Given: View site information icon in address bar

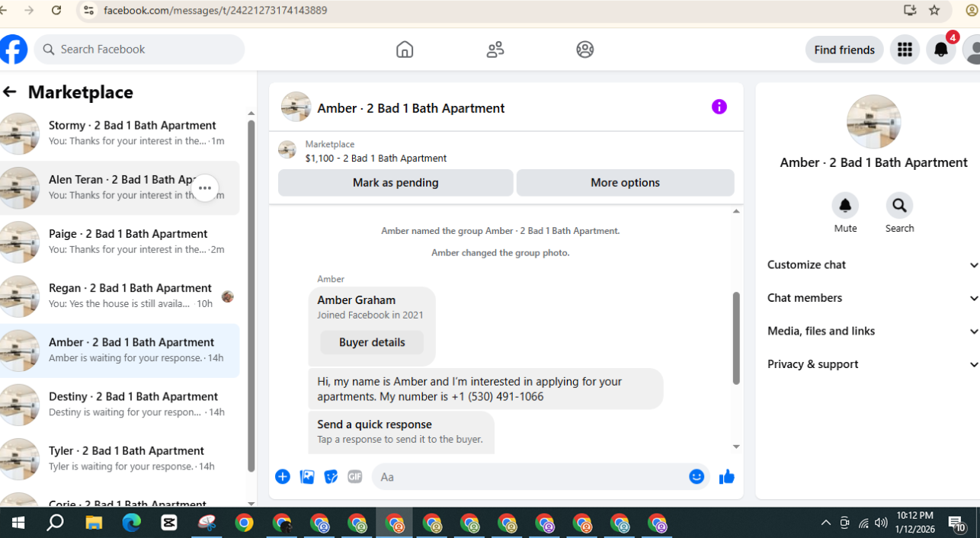Looking at the screenshot, I should coord(88,10).
